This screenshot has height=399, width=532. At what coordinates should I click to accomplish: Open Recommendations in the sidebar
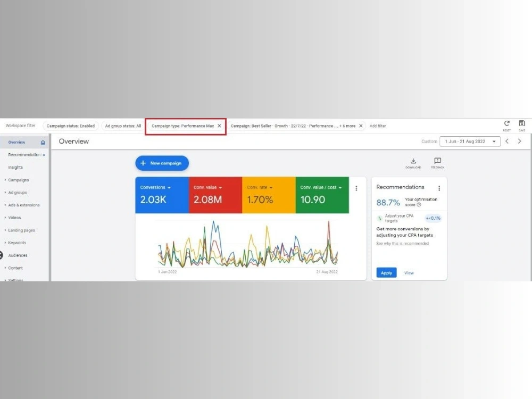coord(24,155)
